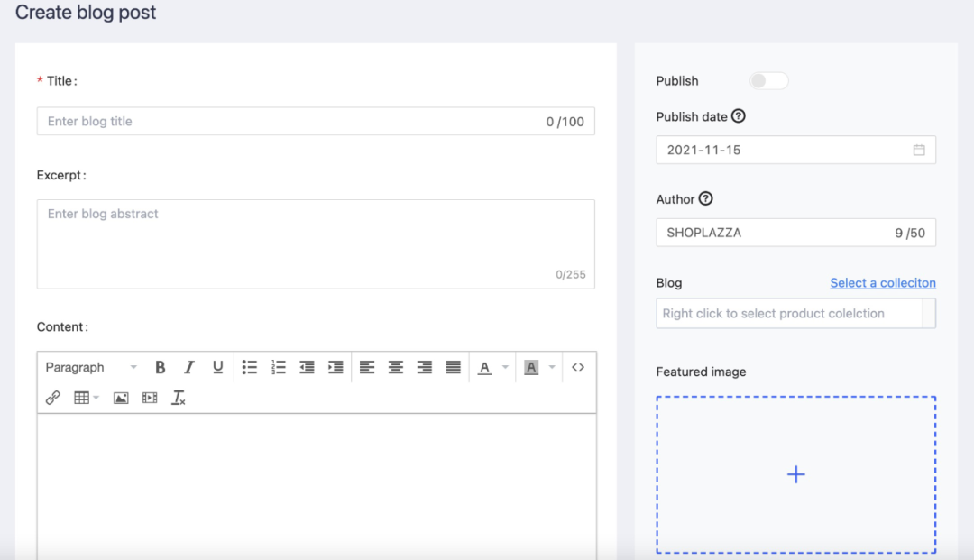
Task: Align text right
Action: tap(424, 368)
